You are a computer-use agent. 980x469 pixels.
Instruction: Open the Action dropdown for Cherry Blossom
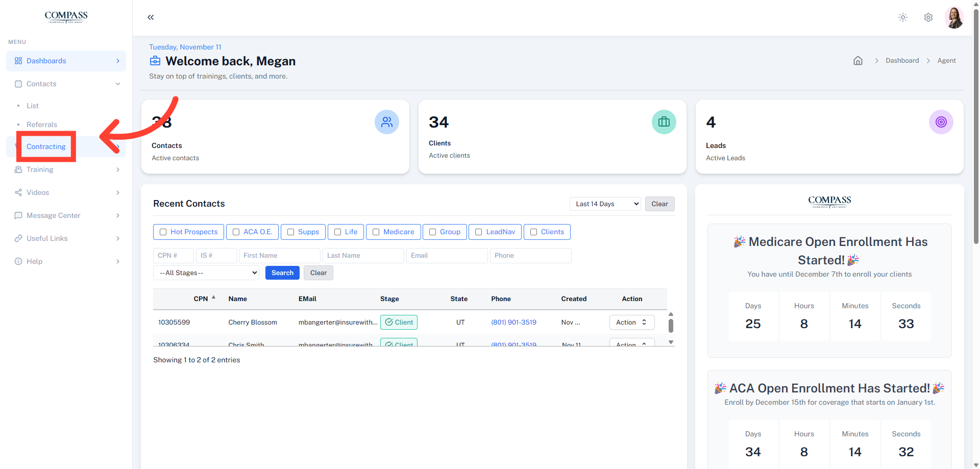point(631,322)
